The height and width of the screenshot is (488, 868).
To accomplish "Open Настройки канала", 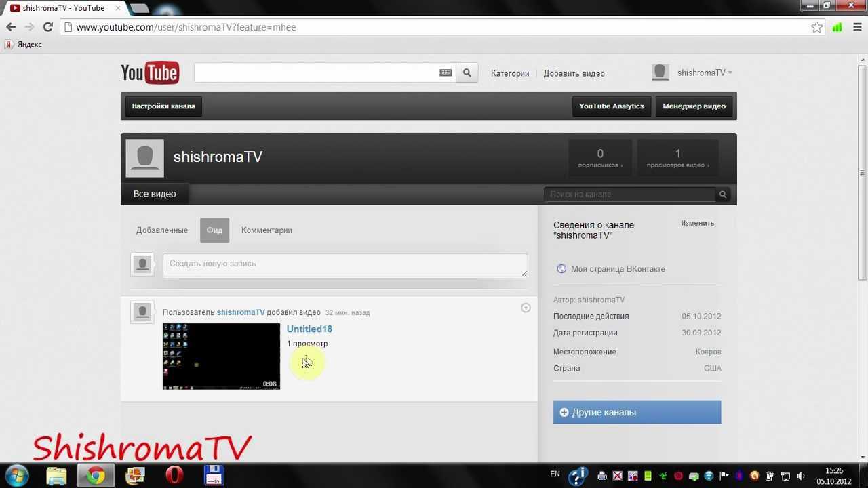I will (163, 106).
